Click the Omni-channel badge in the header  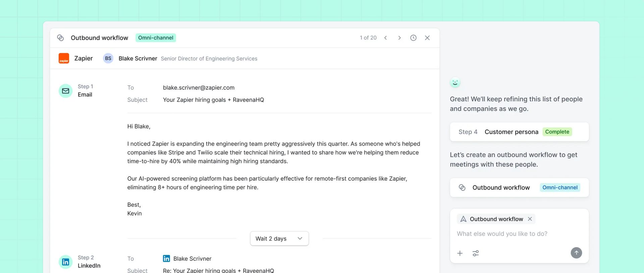[x=156, y=38]
